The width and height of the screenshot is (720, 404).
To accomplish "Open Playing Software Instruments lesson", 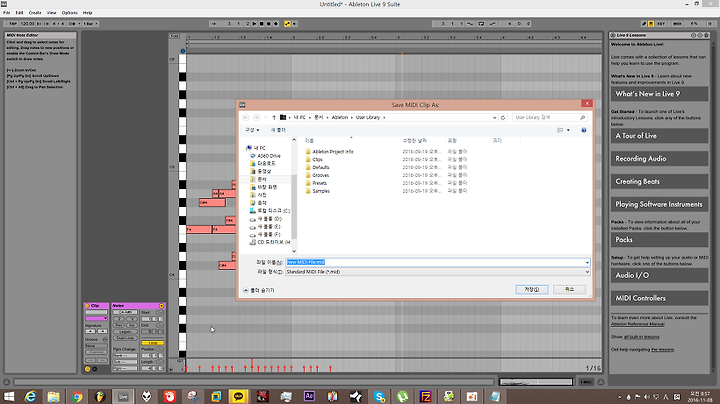I will click(x=659, y=204).
